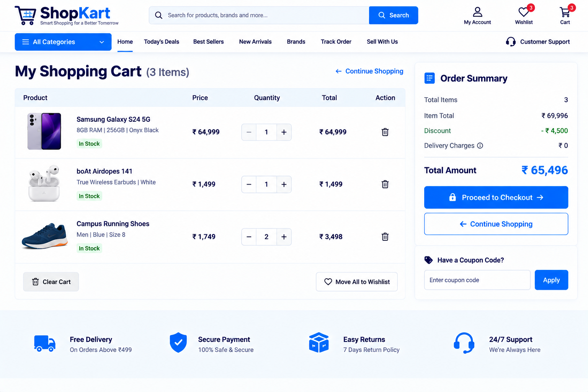Open Best Sellers menu item
588x392 pixels.
tap(209, 42)
